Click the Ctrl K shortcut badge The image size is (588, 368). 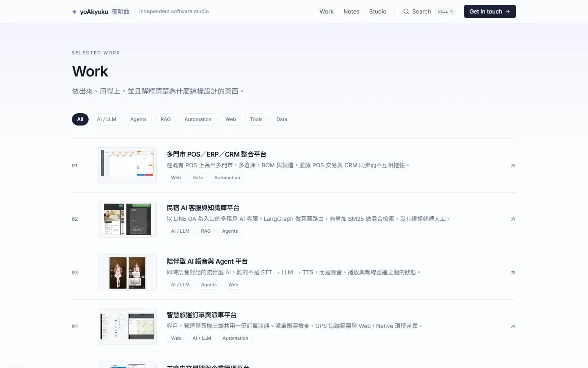point(445,11)
